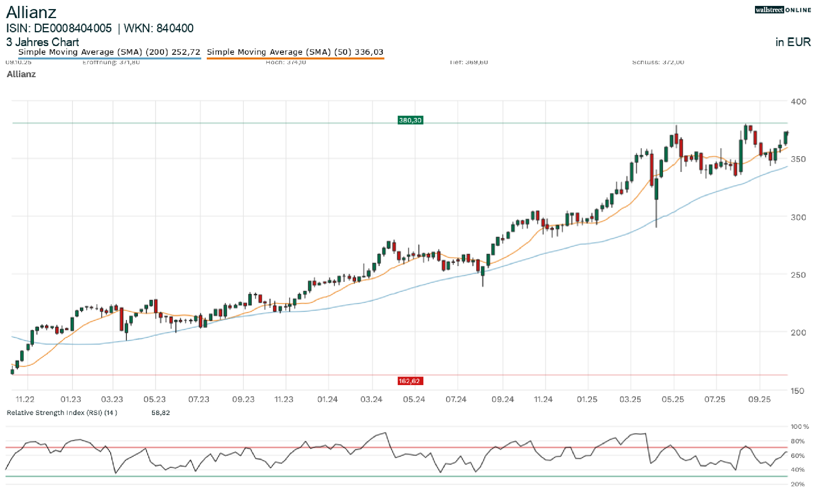
Task: Click the green 380,30 high price marker
Action: coord(410,120)
